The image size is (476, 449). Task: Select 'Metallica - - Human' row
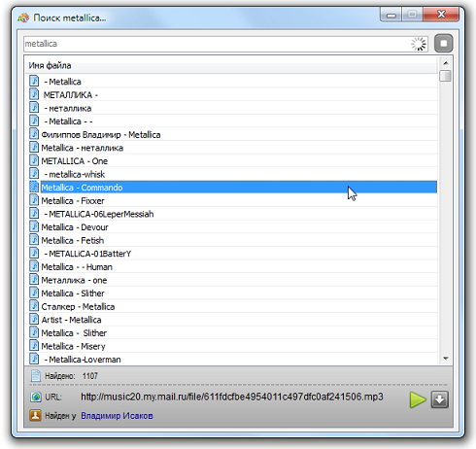231,267
